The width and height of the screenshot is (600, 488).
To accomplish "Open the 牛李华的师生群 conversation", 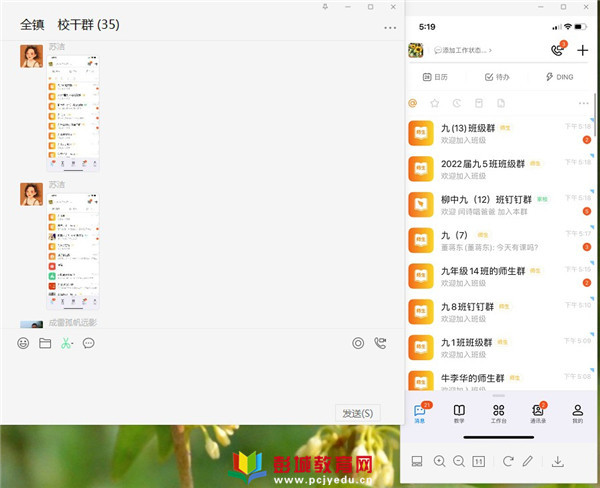I will coord(500,380).
